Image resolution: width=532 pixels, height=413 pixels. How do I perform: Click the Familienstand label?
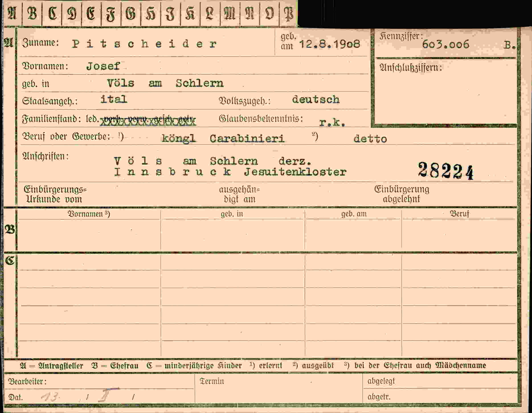[52, 119]
